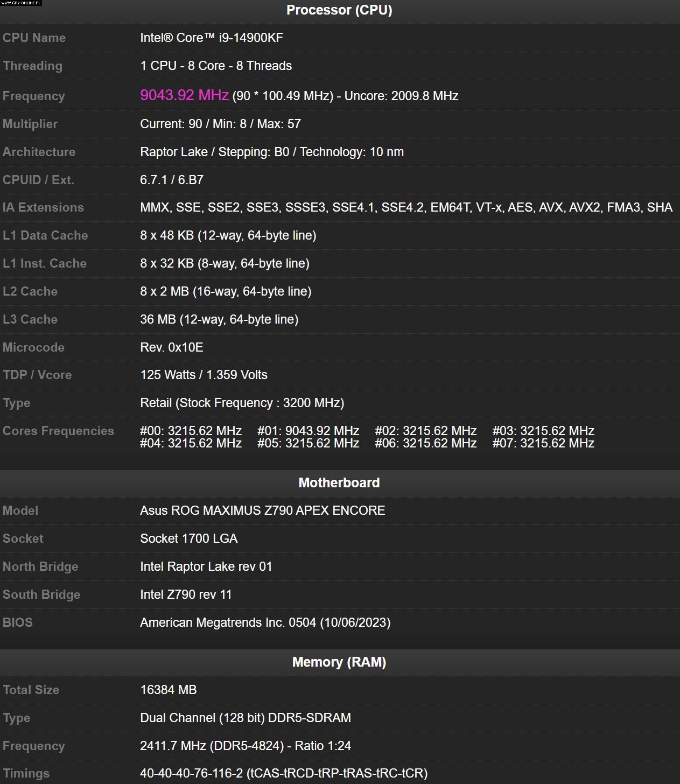Select the Cores Frequencies label

point(58,431)
